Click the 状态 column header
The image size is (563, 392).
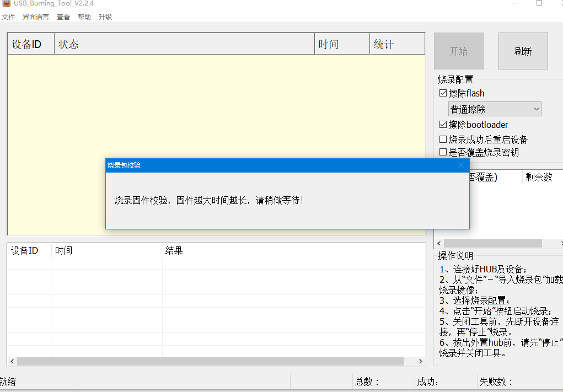[x=185, y=44]
